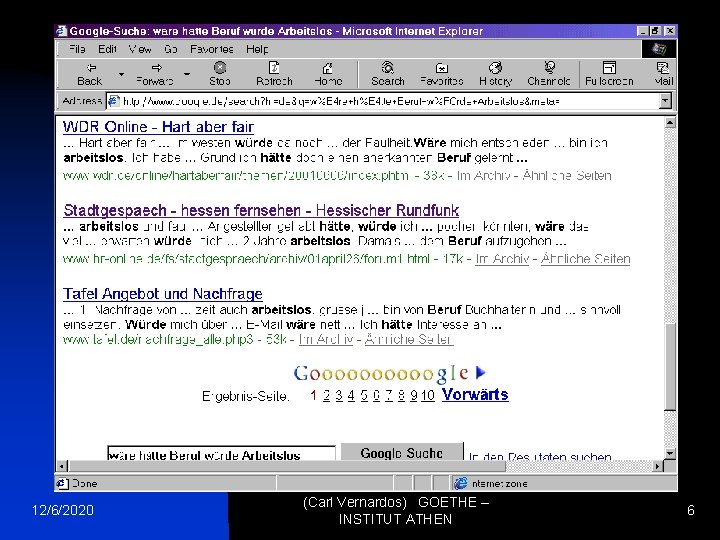This screenshot has width=720, height=540.
Task: Click the search box with query text
Action: pos(221,453)
